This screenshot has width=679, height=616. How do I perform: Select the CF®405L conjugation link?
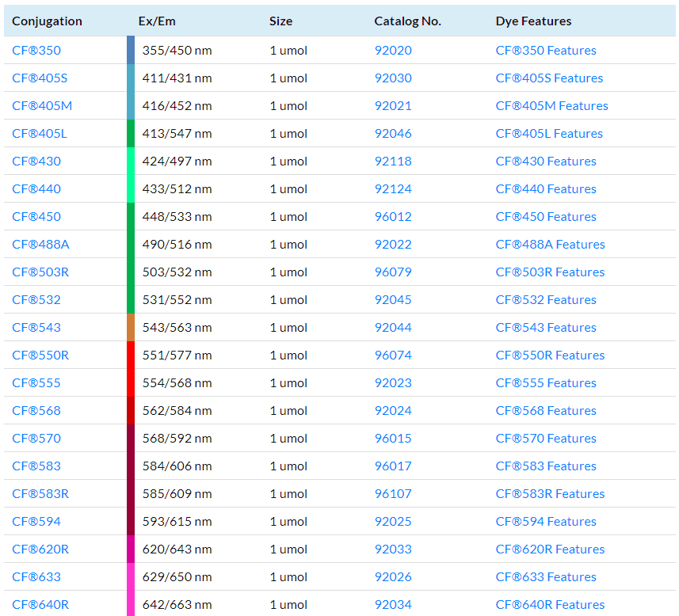click(40, 133)
